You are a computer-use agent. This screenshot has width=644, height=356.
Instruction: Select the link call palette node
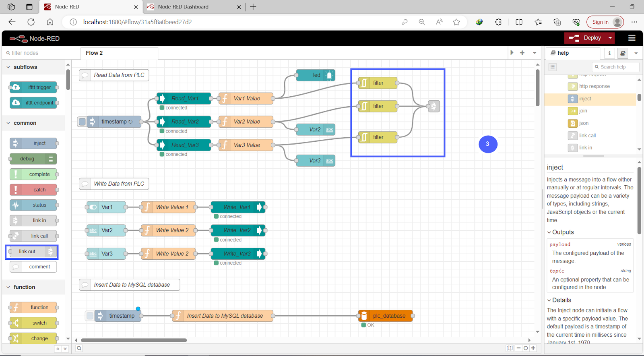(x=33, y=236)
